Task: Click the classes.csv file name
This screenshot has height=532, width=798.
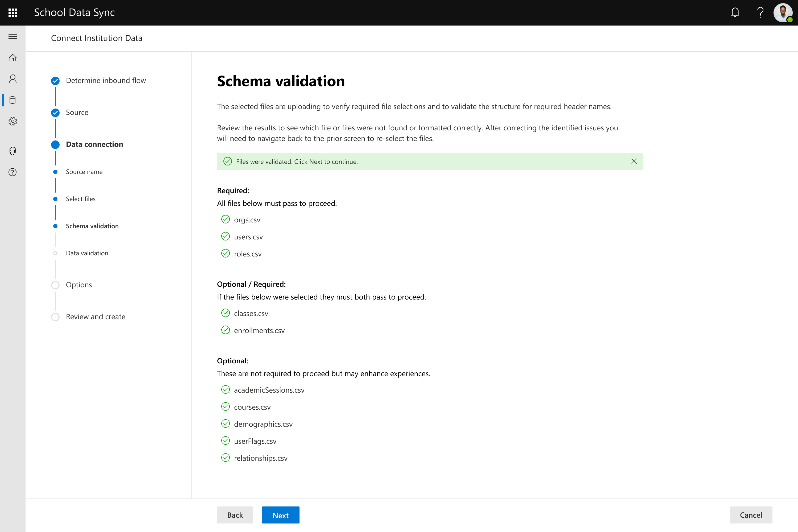Action: (251, 314)
